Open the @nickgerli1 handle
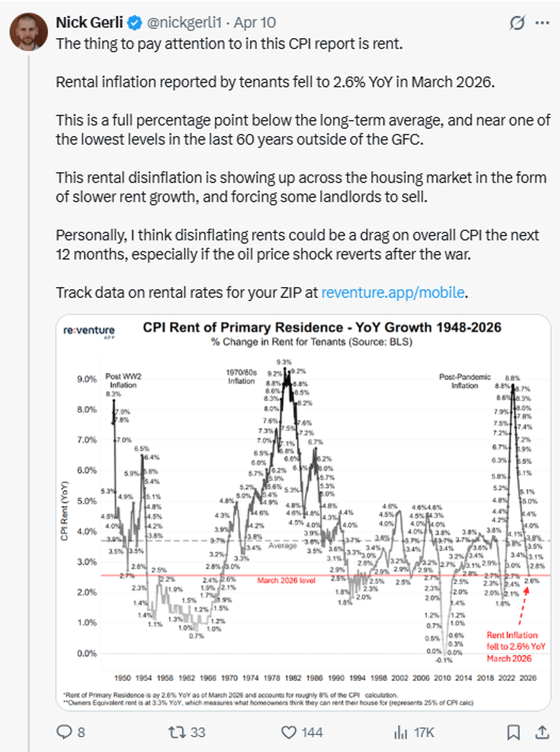 pos(184,23)
